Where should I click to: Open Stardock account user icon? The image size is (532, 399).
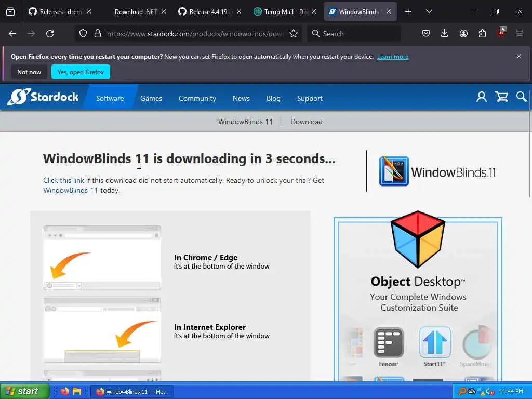click(482, 97)
